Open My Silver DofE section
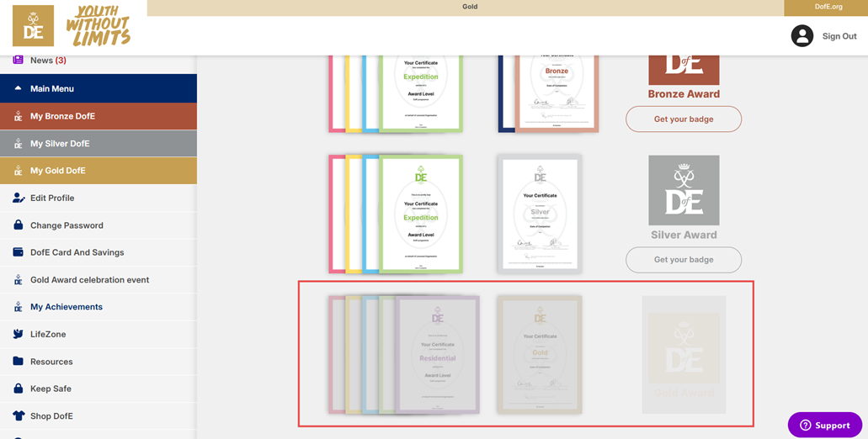 click(60, 144)
